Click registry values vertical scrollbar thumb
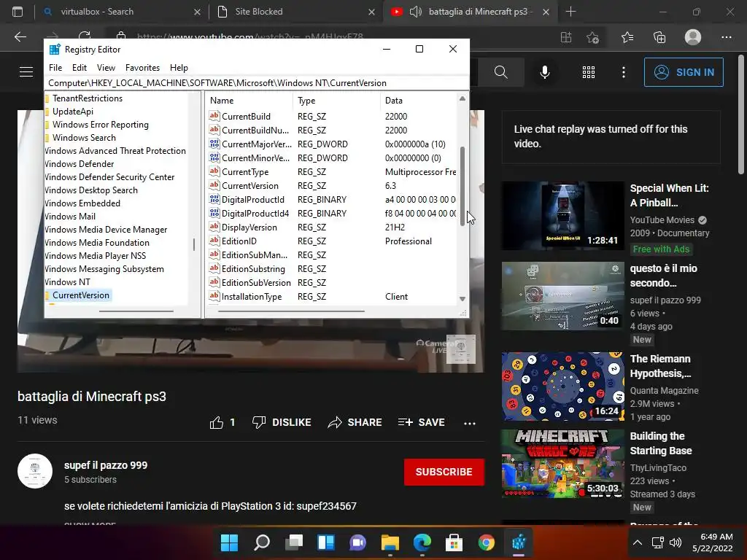The width and height of the screenshot is (747, 560). (x=462, y=186)
